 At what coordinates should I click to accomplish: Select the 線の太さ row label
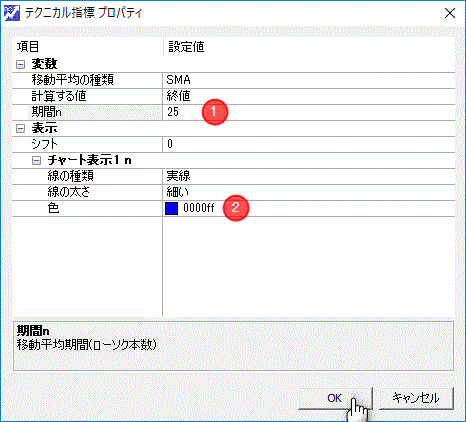coord(69,192)
